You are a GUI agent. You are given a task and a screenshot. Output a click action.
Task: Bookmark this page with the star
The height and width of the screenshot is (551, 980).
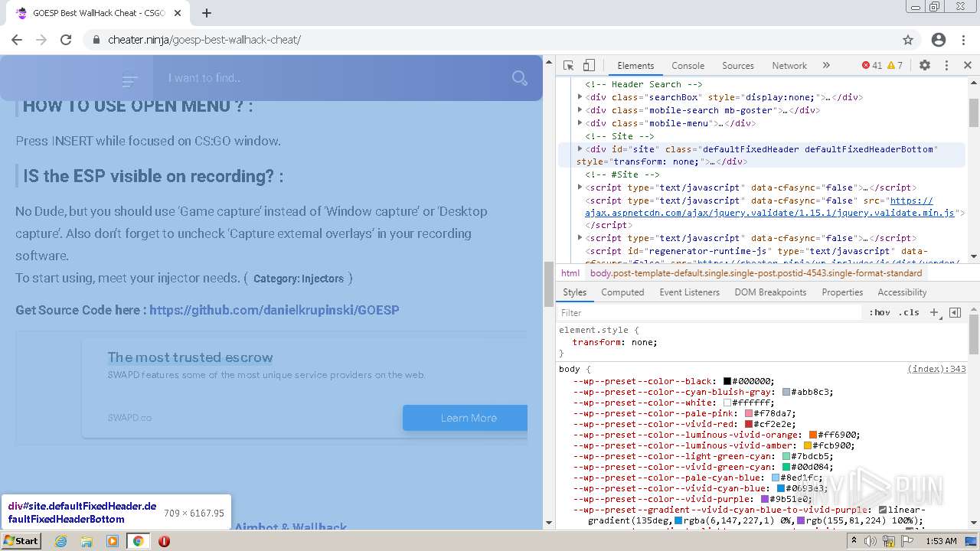click(x=908, y=40)
